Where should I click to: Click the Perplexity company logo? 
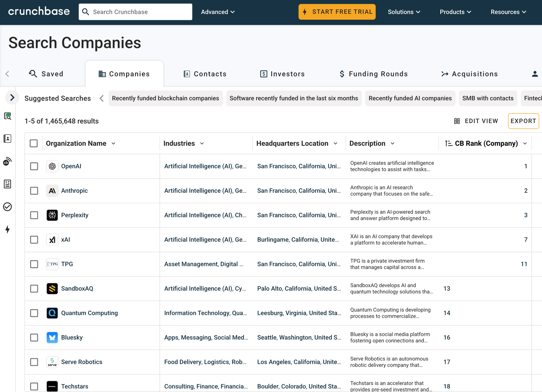coord(52,215)
